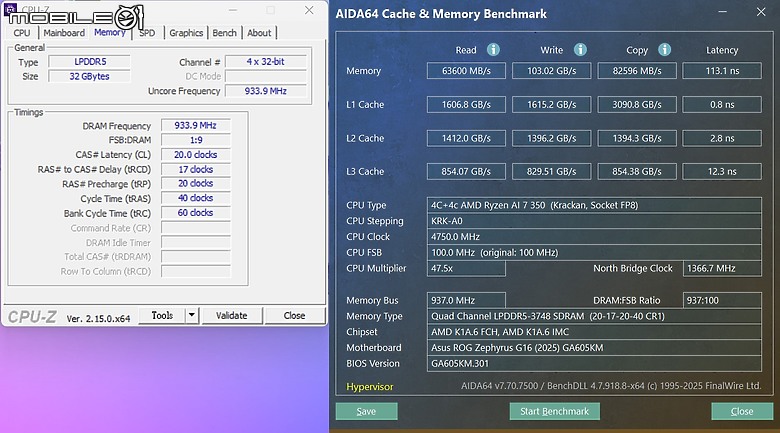Click the DRAM Frequency value in CPU-Z Timings
Screen dimensions: 780x433
195,125
